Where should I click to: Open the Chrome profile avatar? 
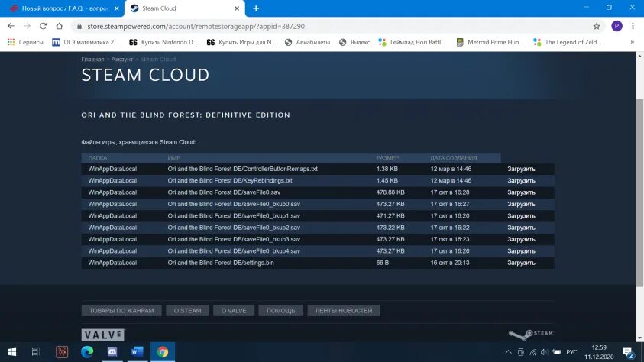click(x=616, y=26)
